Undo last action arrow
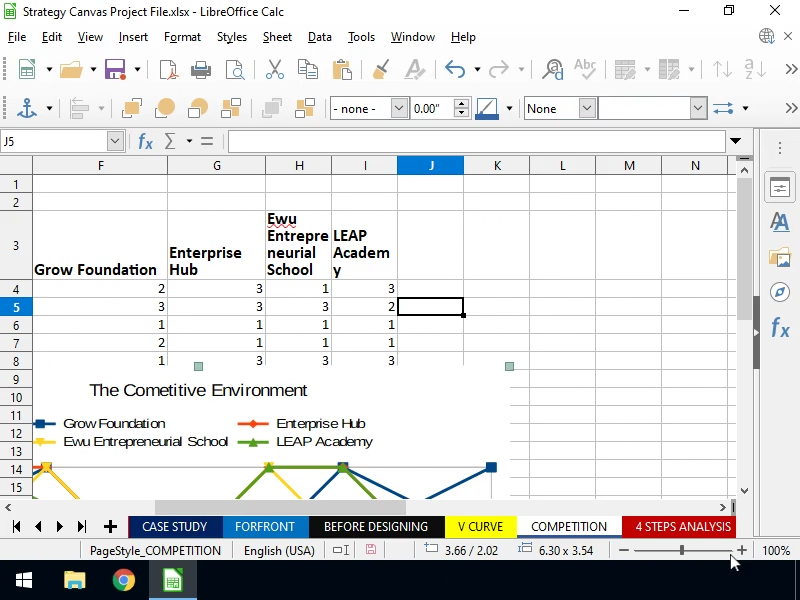 [x=455, y=69]
